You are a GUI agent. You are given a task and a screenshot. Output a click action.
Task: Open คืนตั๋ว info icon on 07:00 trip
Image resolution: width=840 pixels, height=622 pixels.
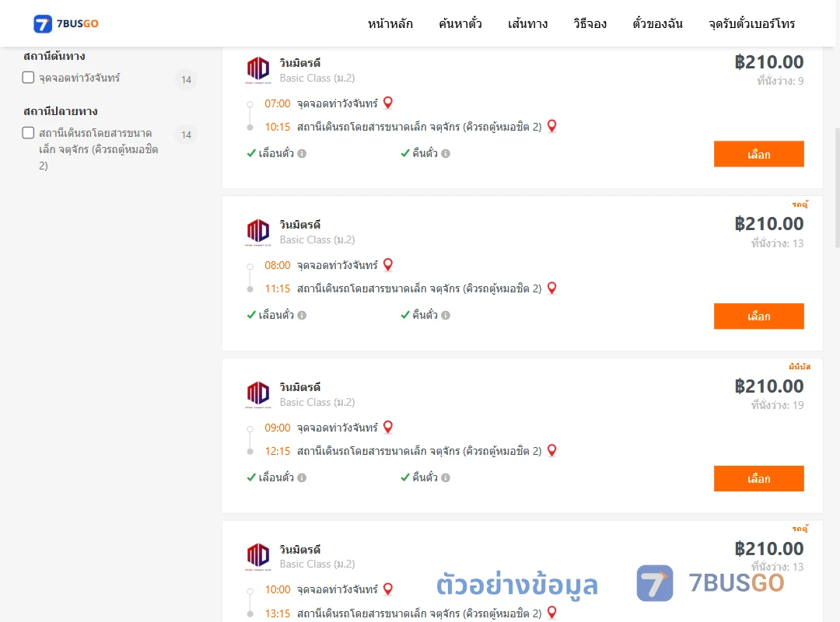446,154
